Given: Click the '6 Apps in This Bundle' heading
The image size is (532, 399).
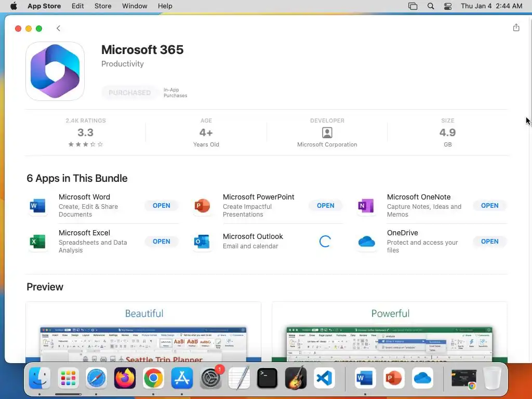Looking at the screenshot, I should pyautogui.click(x=77, y=179).
